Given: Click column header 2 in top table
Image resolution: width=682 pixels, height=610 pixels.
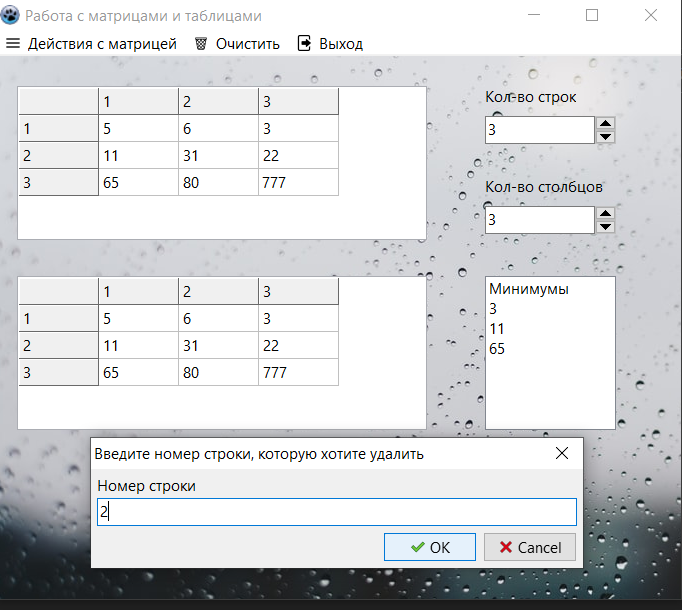Looking at the screenshot, I should click(x=218, y=102).
